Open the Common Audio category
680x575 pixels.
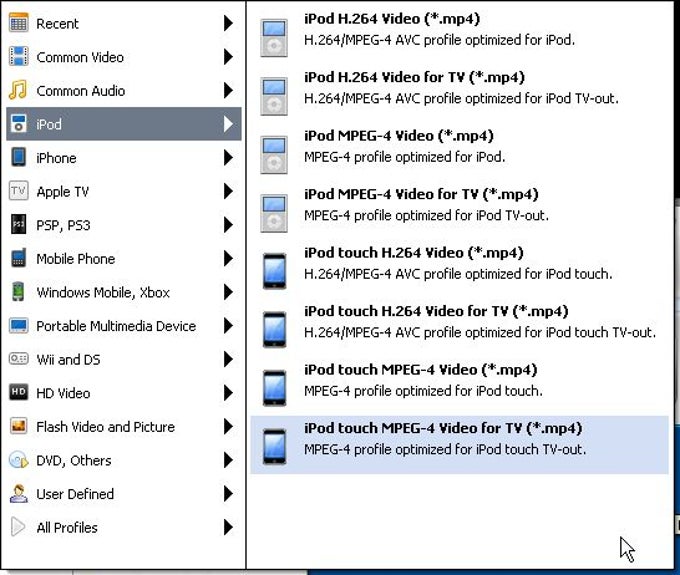coord(124,90)
